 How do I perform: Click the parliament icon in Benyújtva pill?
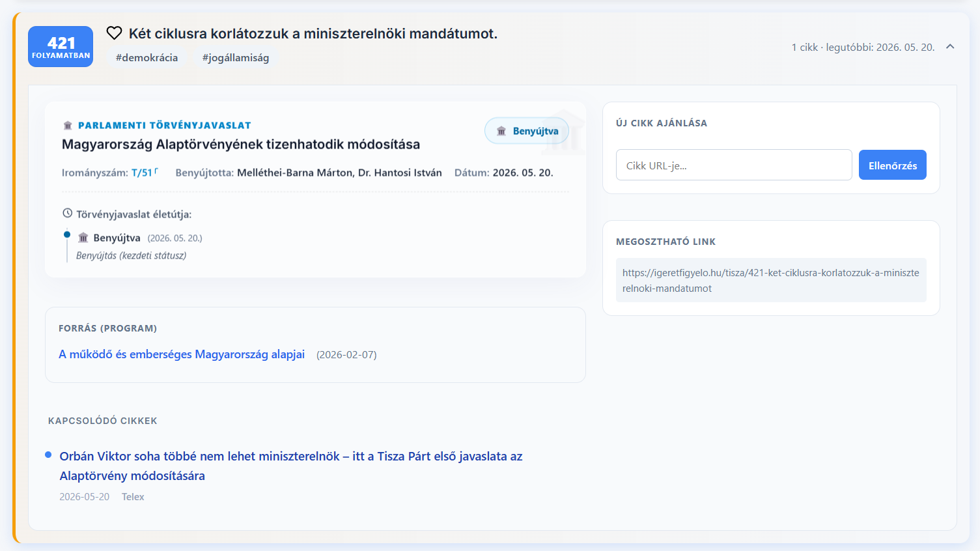click(501, 131)
